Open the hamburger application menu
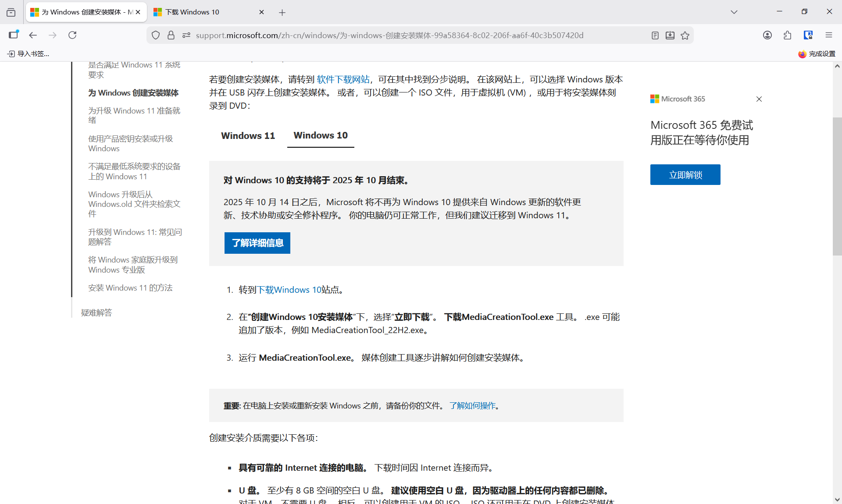This screenshot has width=842, height=504. click(828, 35)
